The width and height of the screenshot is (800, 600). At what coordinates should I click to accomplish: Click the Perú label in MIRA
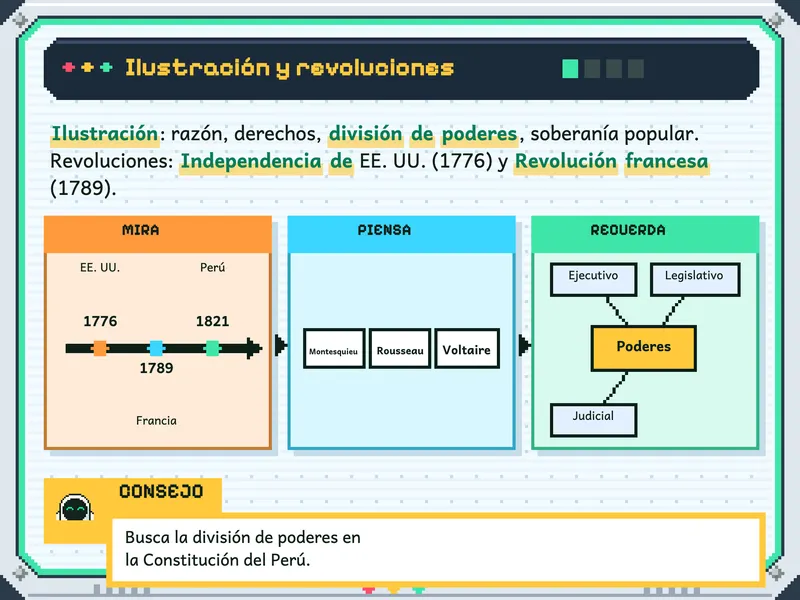pos(212,267)
